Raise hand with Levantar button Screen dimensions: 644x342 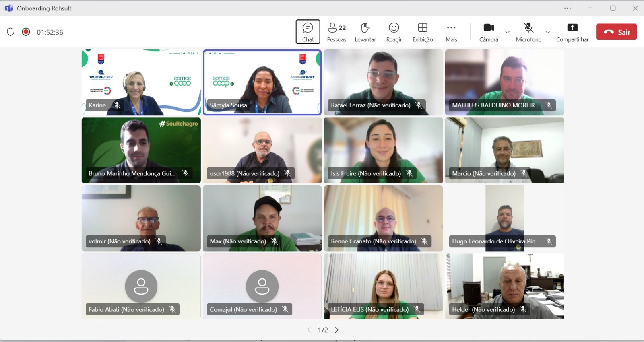[x=365, y=32]
